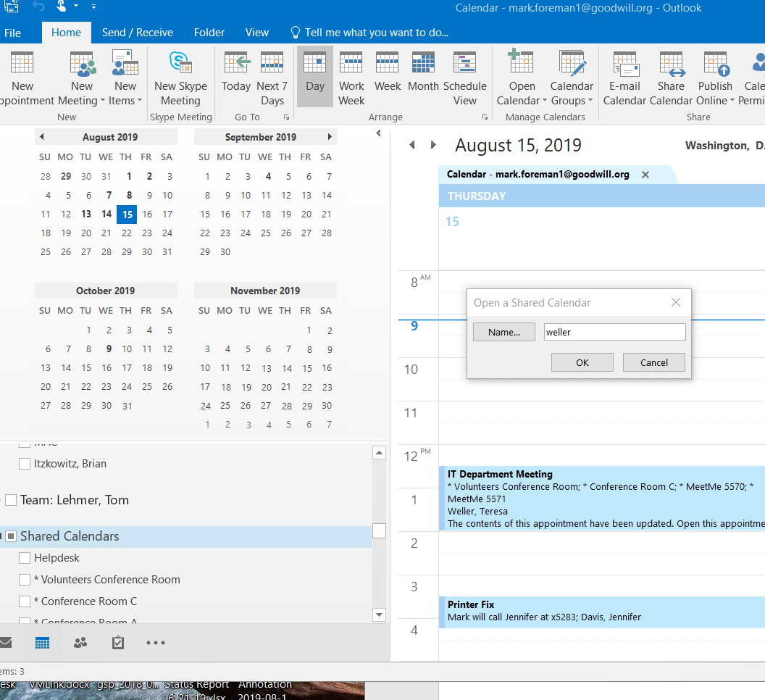Show the Next 7 Days
This screenshot has height=700, width=765.
pyautogui.click(x=272, y=78)
